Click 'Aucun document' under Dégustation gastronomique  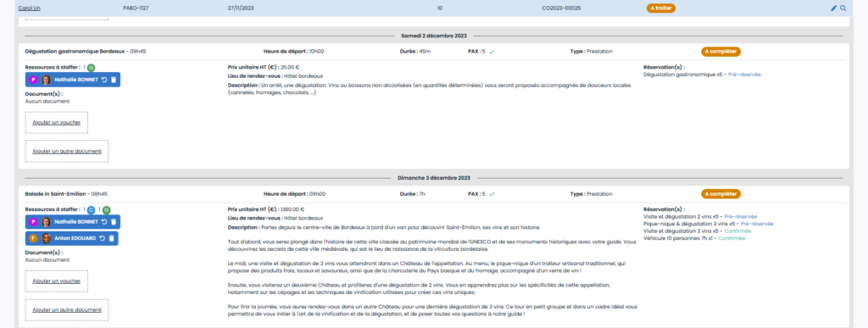pyautogui.click(x=47, y=102)
